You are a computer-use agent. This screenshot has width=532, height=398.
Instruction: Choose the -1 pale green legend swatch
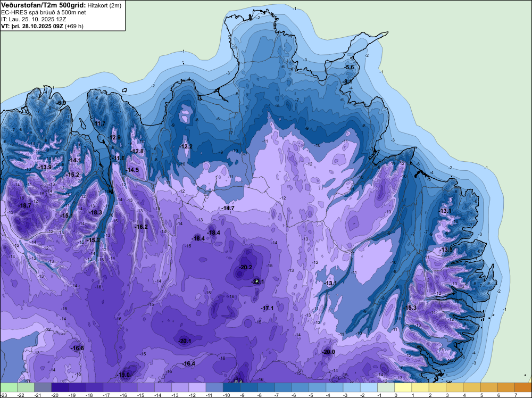tap(386, 387)
